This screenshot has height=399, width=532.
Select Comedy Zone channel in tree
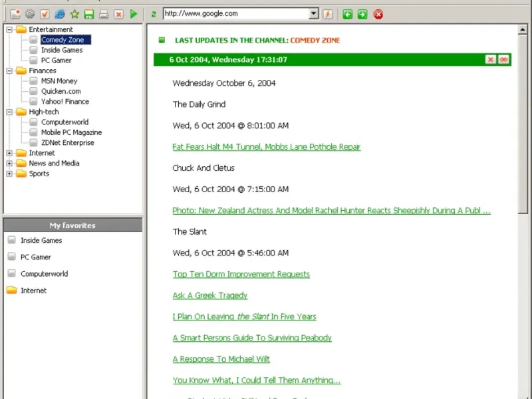tap(66, 40)
